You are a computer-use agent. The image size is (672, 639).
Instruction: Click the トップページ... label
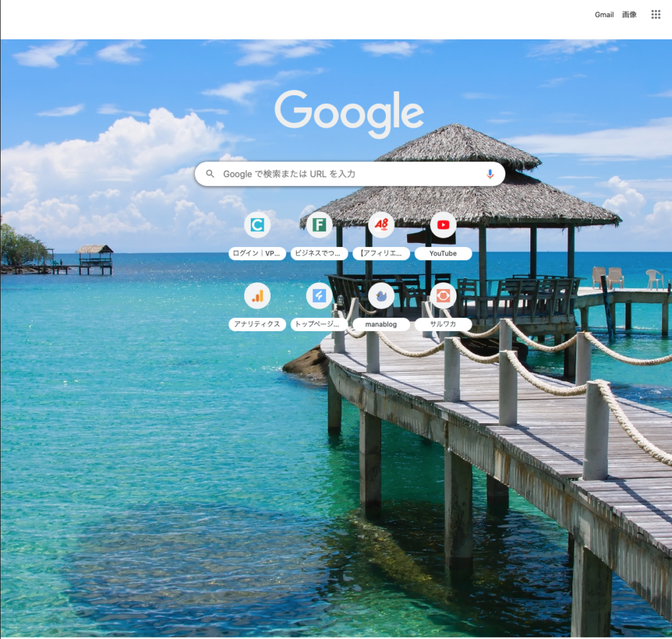pyautogui.click(x=319, y=324)
